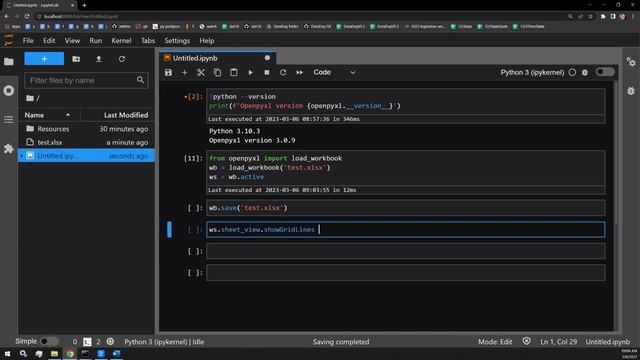640x360 pixels.
Task: Open the Run menu
Action: click(96, 40)
